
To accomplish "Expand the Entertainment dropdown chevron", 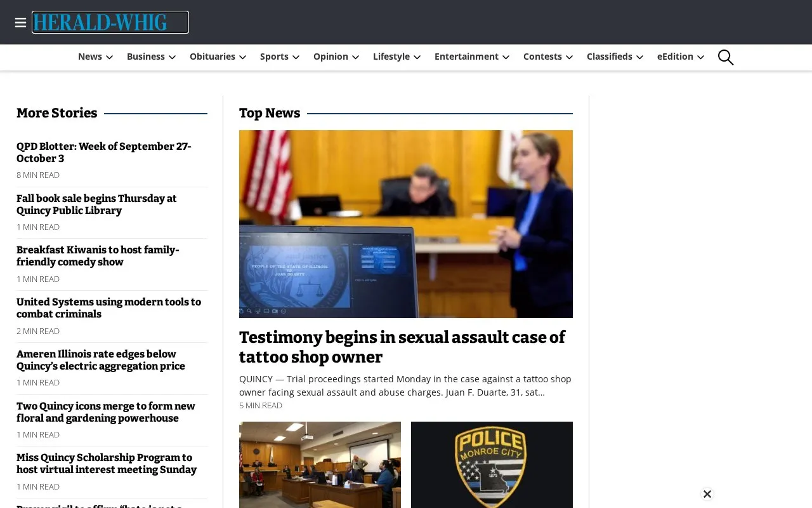I will click(x=506, y=57).
